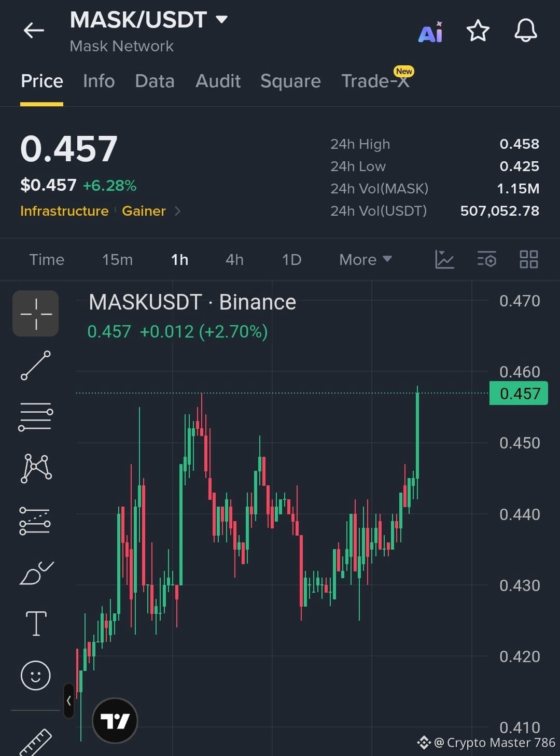Viewport: 560px width, 756px height.
Task: Select the 15m chart interval
Action: pos(117,260)
